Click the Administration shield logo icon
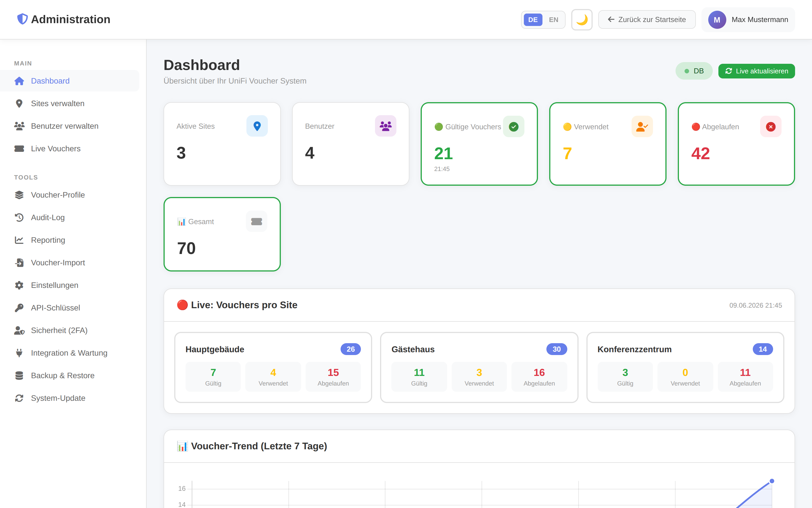The height and width of the screenshot is (508, 812). tap(23, 19)
